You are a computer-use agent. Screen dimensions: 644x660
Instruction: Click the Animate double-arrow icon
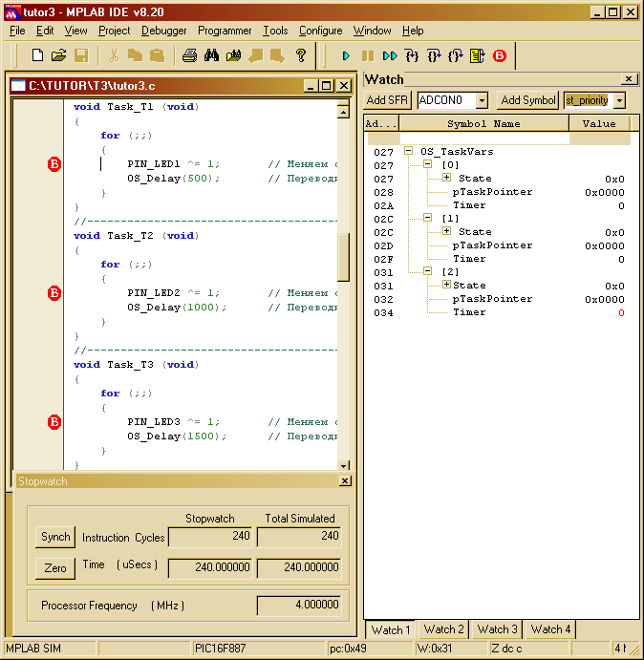(x=390, y=55)
